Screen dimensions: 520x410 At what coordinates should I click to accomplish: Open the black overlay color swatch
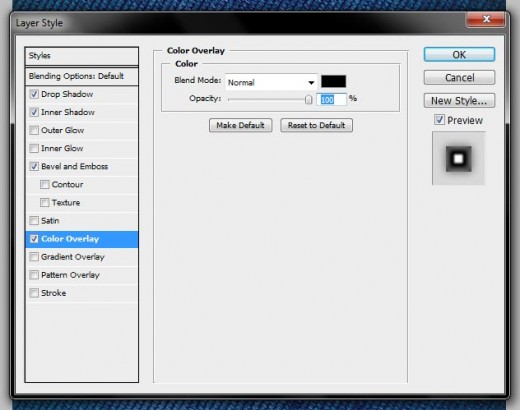[x=333, y=82]
